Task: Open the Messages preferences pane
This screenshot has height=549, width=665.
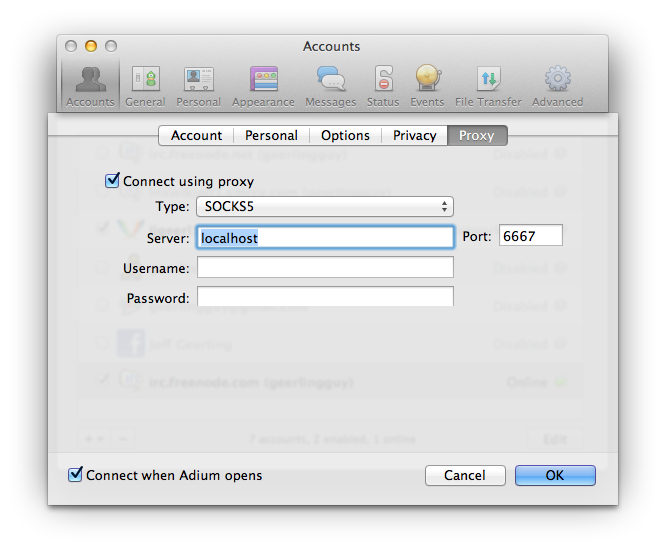Action: (331, 86)
